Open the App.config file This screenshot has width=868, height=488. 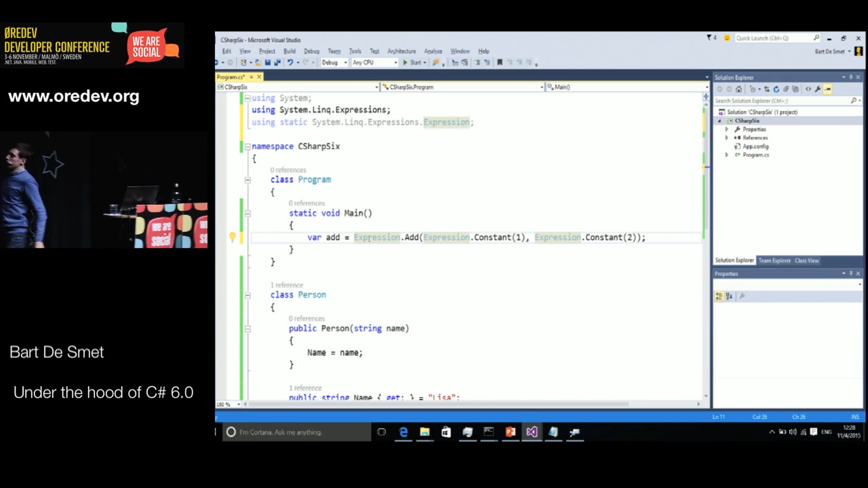point(755,146)
